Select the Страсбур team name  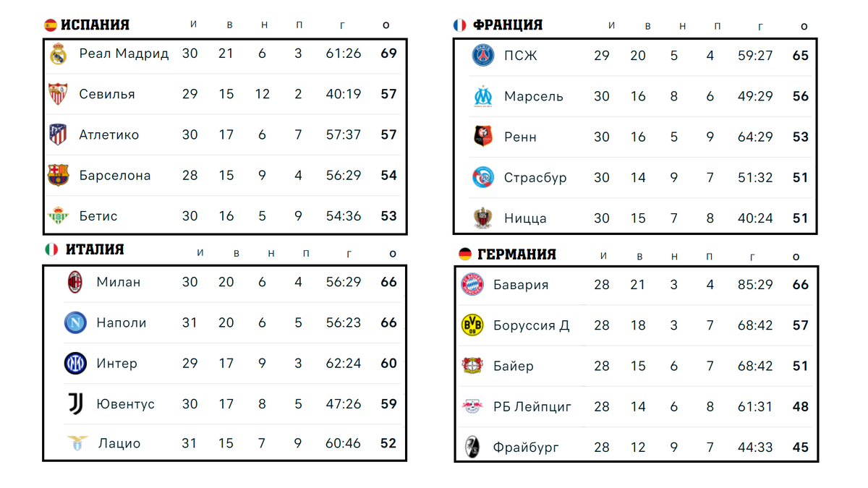pyautogui.click(x=535, y=178)
